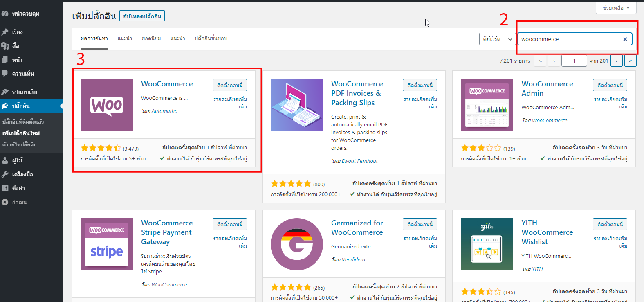Switch to the ผลการค้นหา search results tab
The image size is (644, 302).
[x=94, y=38]
